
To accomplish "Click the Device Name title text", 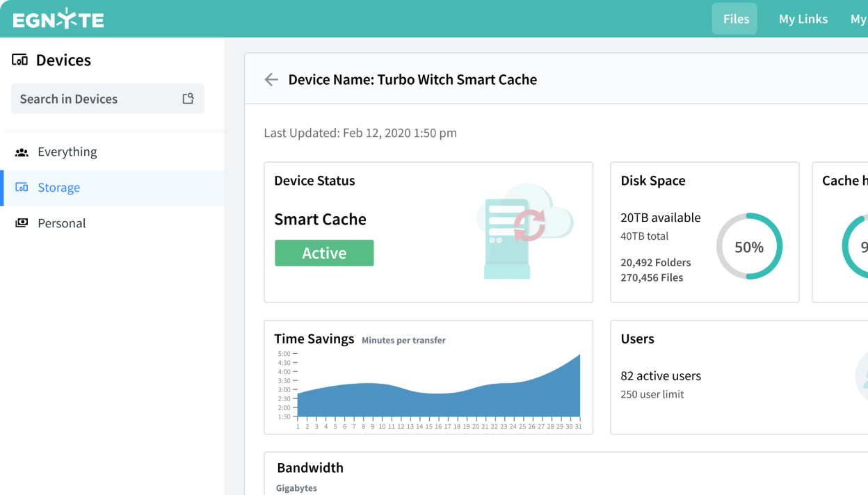I will click(x=412, y=80).
